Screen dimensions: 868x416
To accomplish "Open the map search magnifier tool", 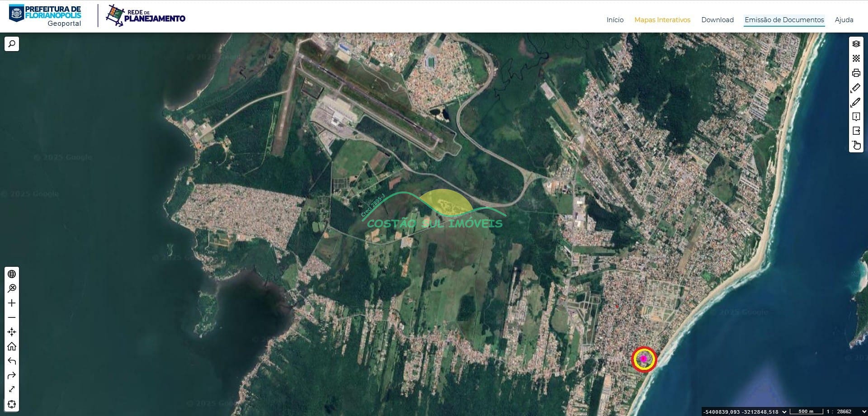I will pos(12,44).
